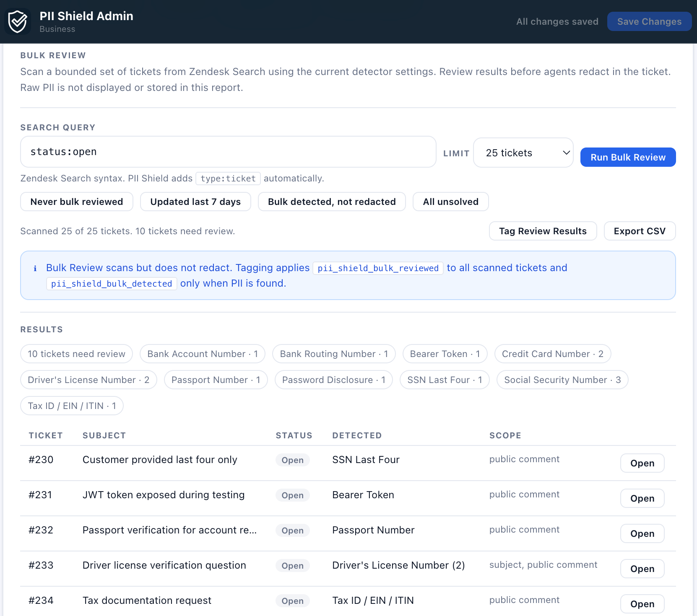Click the pii_shield_bulk_reviewed tag code
The image size is (697, 616).
point(378,268)
